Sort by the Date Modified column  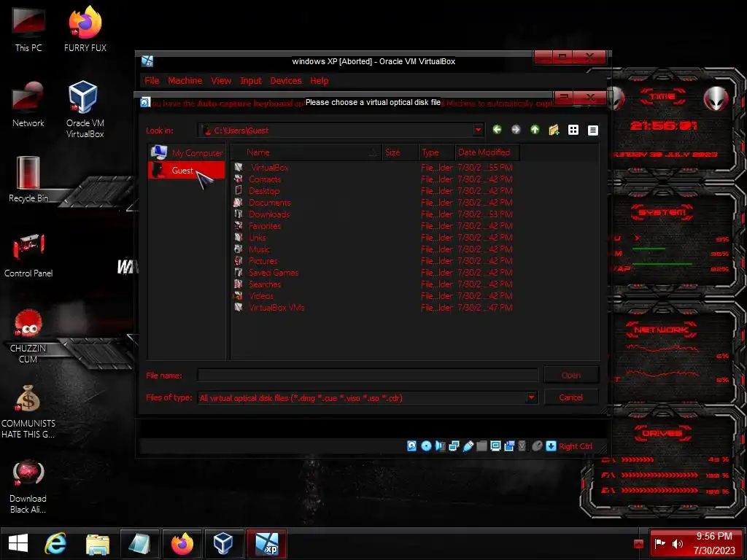tap(487, 152)
